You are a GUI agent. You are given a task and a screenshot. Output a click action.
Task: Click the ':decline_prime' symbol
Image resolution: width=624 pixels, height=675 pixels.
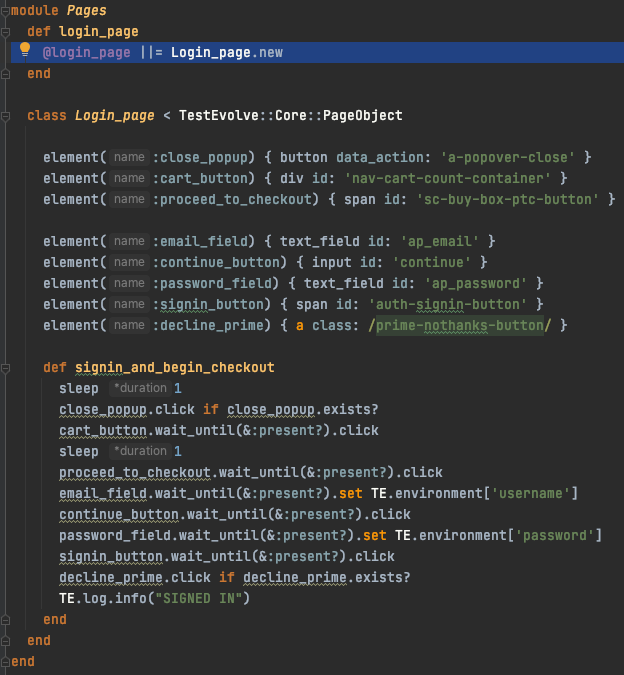coord(208,325)
